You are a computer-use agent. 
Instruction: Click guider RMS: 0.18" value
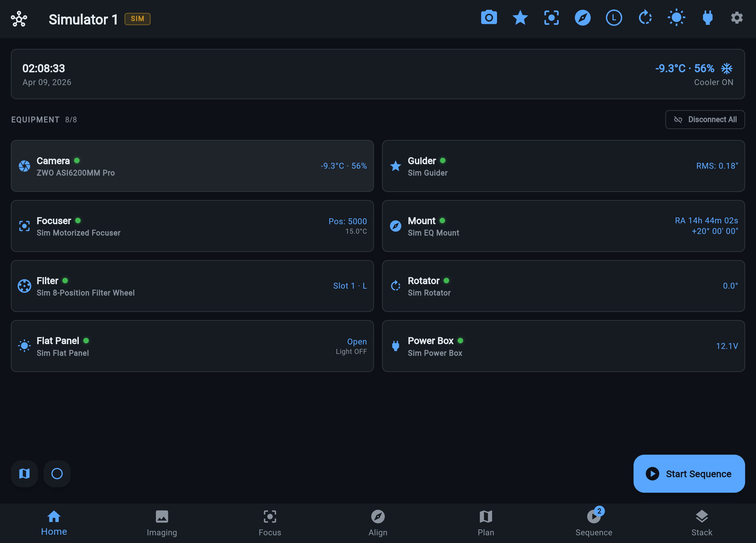point(717,166)
